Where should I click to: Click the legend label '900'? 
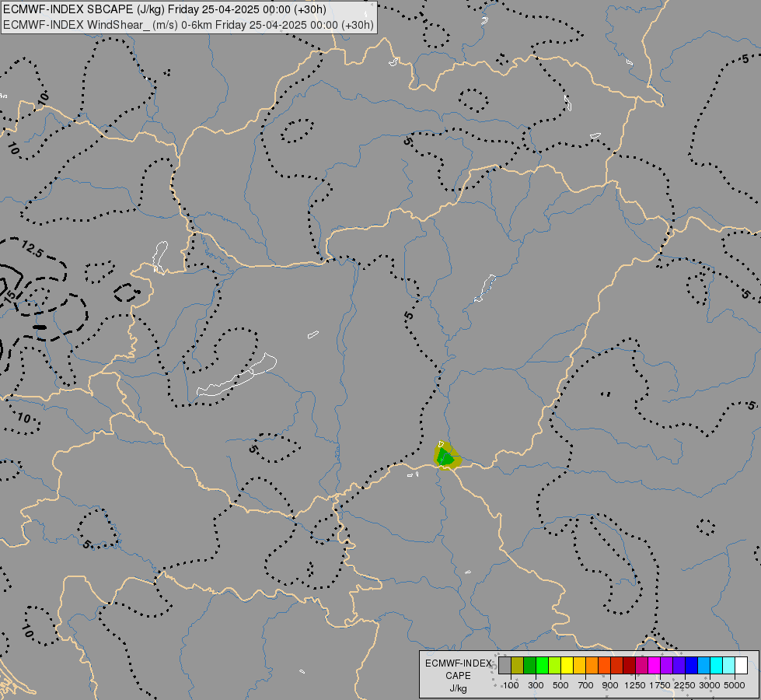(x=610, y=685)
